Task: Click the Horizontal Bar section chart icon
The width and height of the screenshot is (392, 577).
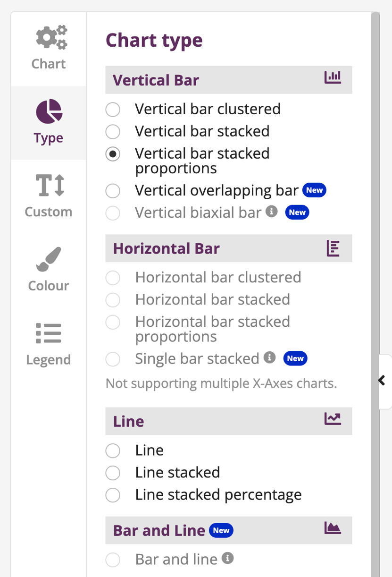Action: click(333, 248)
